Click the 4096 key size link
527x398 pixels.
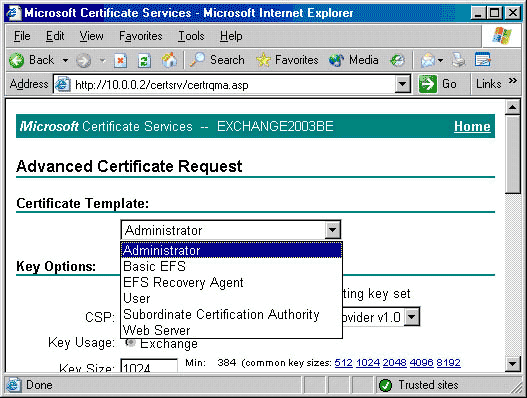421,363
